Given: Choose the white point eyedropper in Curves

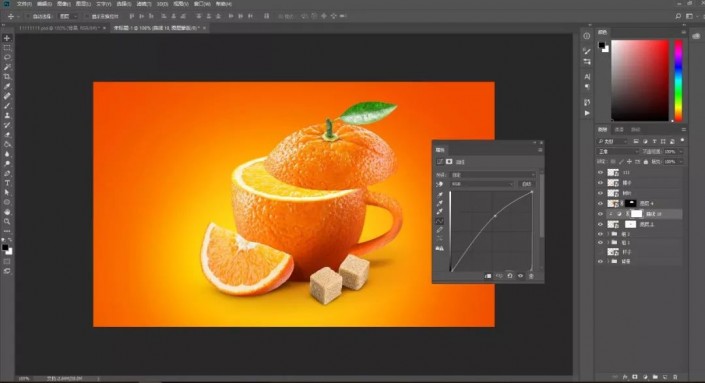Looking at the screenshot, I should (x=440, y=212).
